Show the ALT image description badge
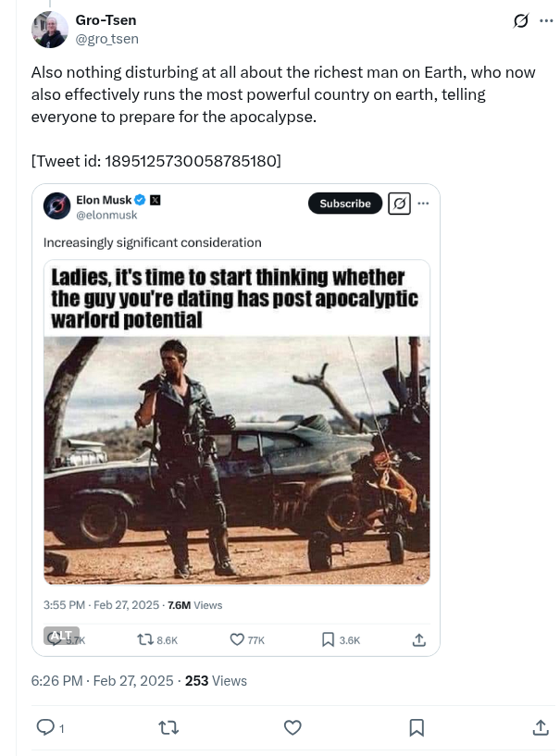This screenshot has height=756, width=560. pos(61,636)
